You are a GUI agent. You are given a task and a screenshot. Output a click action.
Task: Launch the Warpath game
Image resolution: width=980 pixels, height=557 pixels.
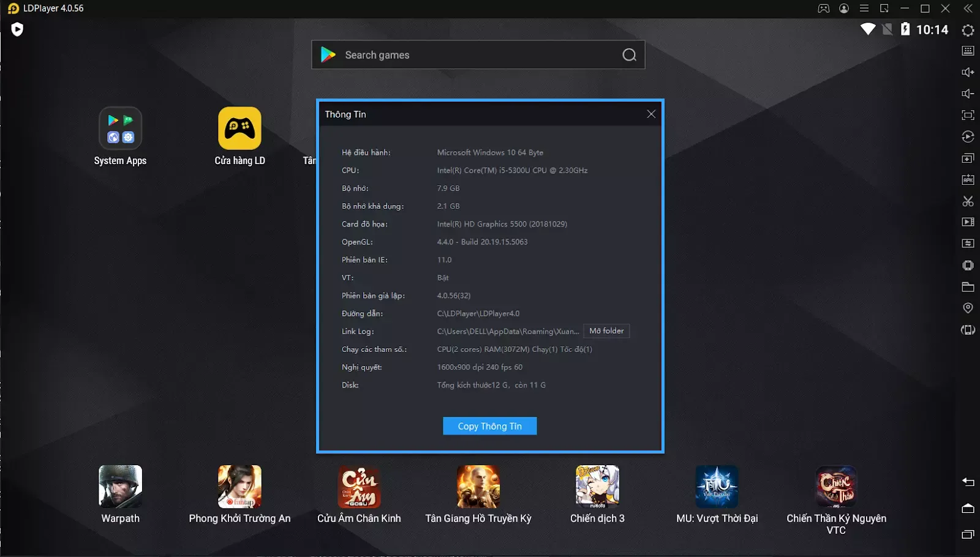click(x=120, y=487)
